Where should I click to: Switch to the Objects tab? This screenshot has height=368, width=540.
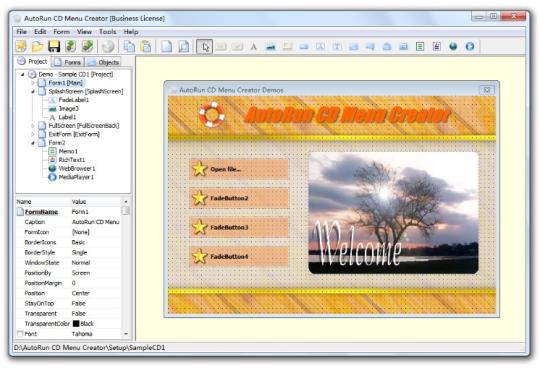click(104, 62)
